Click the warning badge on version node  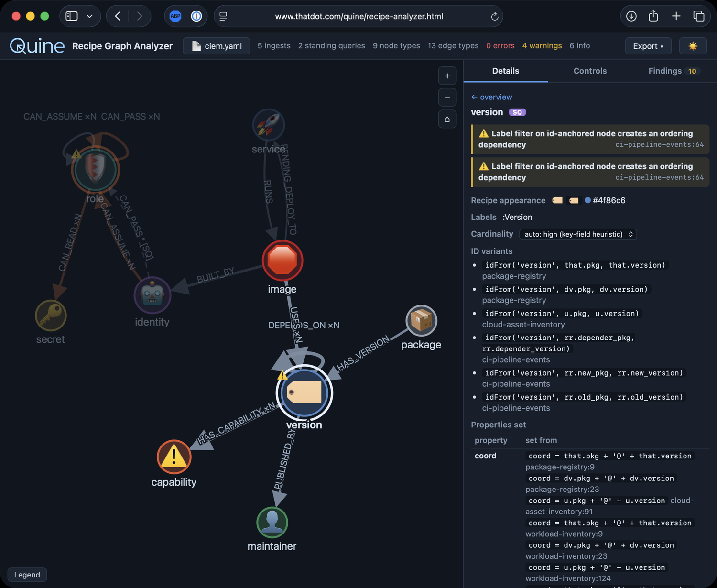click(282, 375)
